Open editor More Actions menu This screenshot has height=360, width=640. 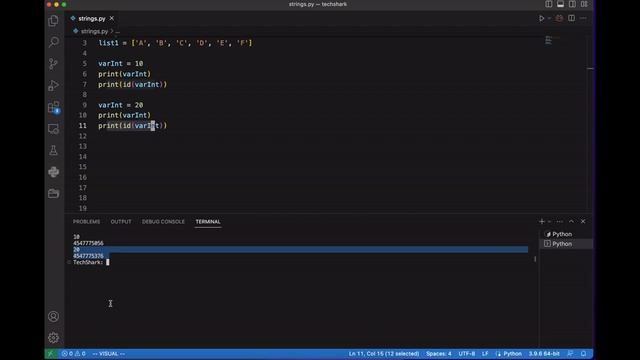583,18
